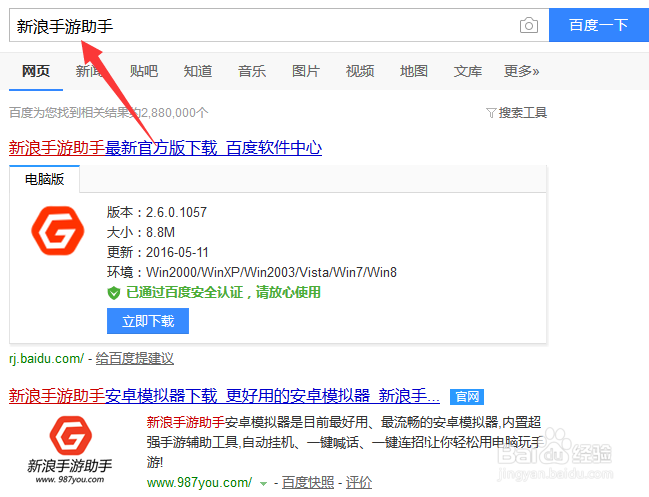Select the 网页 tab
649x497 pixels.
[x=36, y=71]
